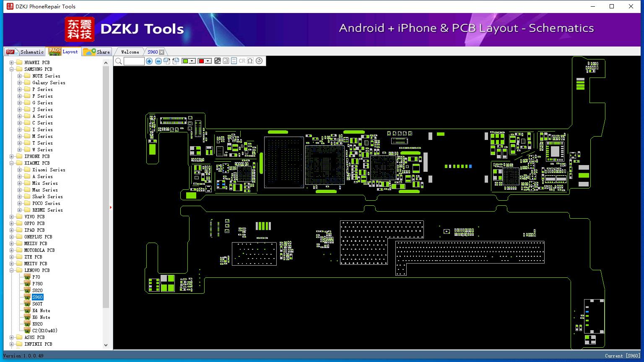The width and height of the screenshot is (644, 362).
Task: Click the IPAD PCB folder icon
Action: click(x=19, y=230)
